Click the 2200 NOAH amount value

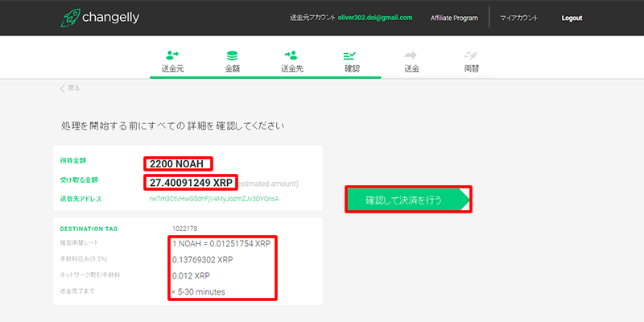[176, 164]
